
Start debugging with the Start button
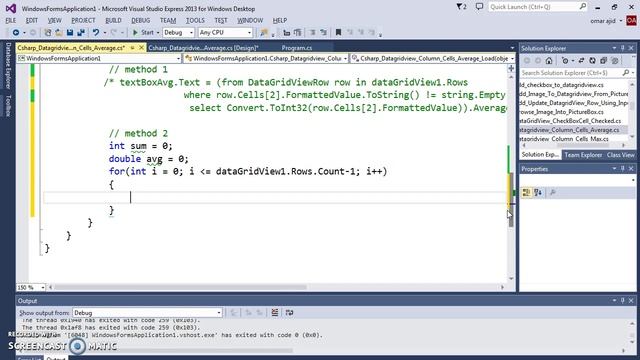(143, 32)
